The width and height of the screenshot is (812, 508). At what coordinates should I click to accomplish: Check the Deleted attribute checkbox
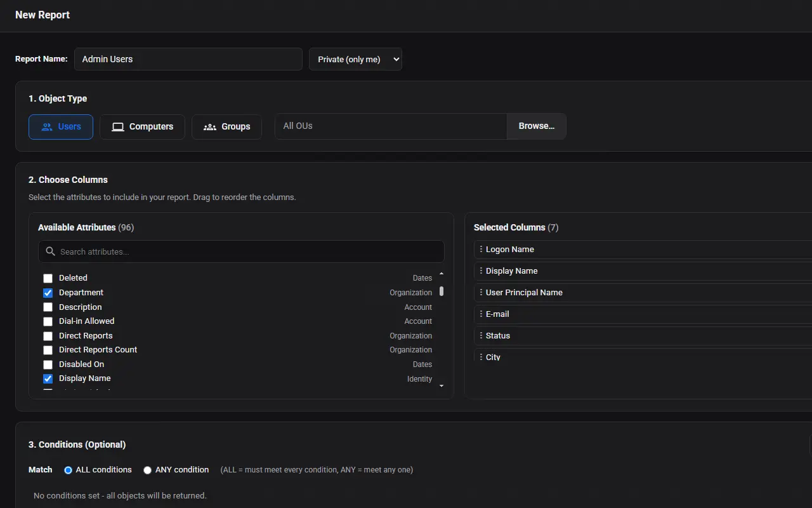(x=48, y=278)
